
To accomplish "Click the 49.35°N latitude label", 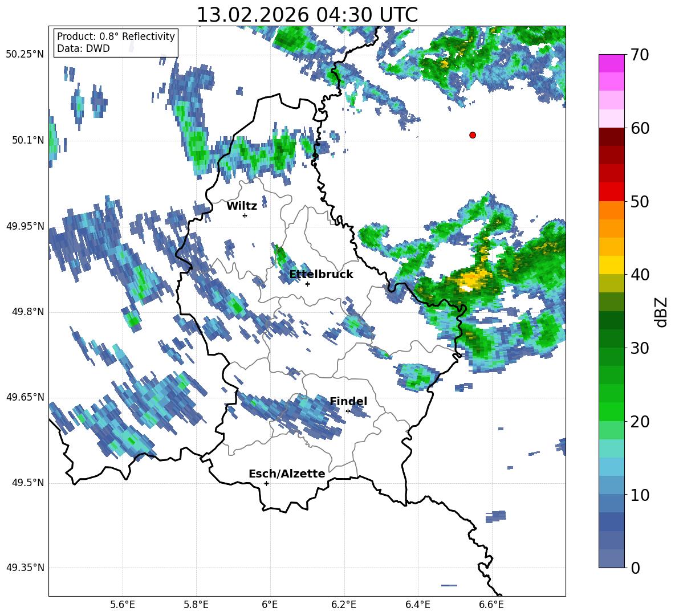I will tap(25, 568).
